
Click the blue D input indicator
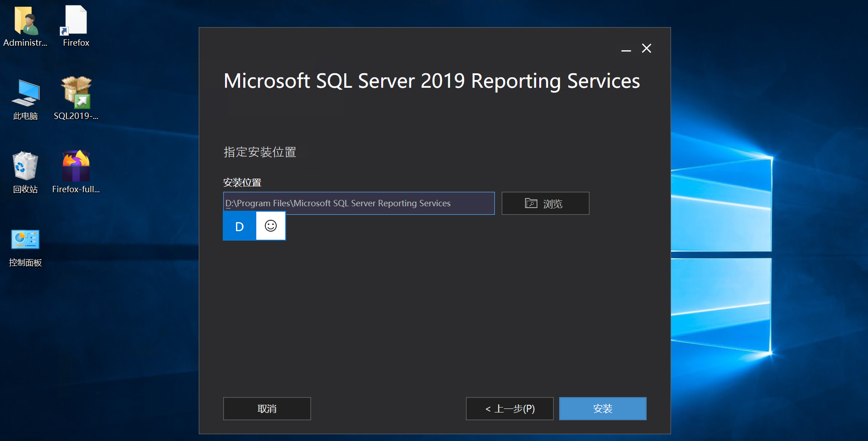(240, 226)
